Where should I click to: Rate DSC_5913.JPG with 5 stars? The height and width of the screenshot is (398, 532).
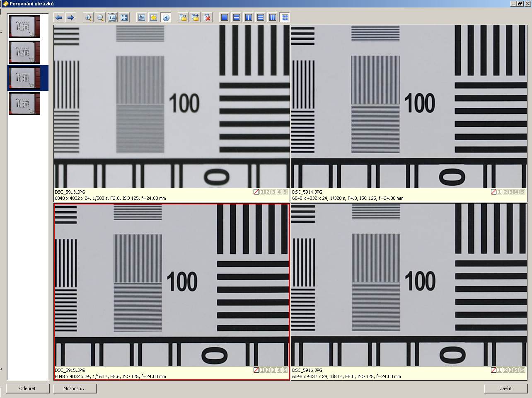pyautogui.click(x=285, y=192)
